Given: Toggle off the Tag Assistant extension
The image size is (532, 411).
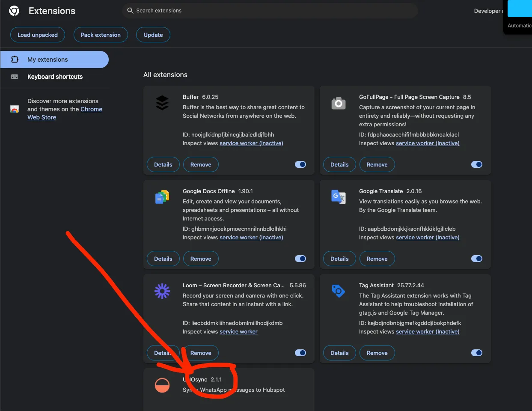Looking at the screenshot, I should (477, 353).
